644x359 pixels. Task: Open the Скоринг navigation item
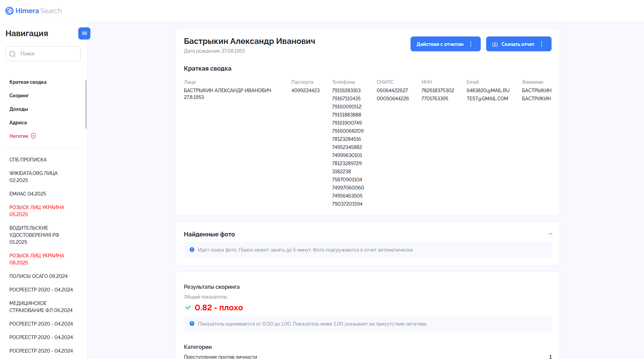pyautogui.click(x=19, y=96)
